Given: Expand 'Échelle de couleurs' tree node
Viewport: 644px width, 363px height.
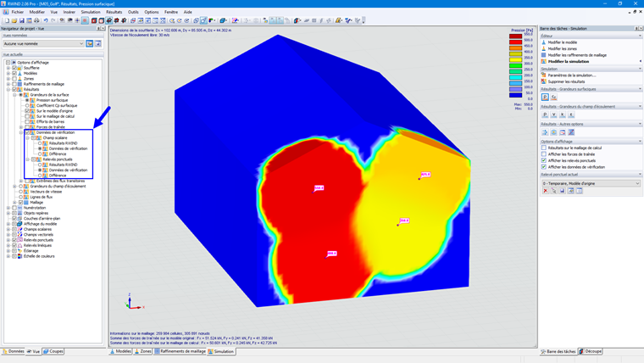Looking at the screenshot, I should pyautogui.click(x=8, y=256).
